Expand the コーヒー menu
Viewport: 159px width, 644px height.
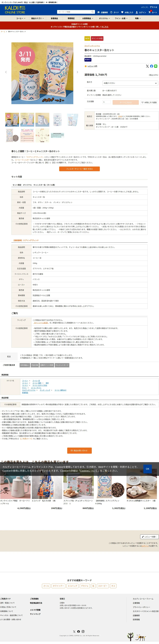coord(21,19)
